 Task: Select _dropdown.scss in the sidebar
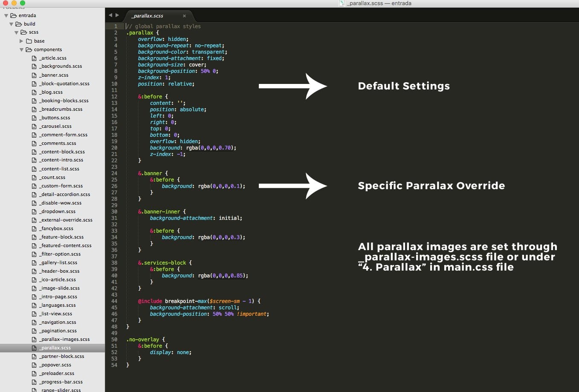58,211
